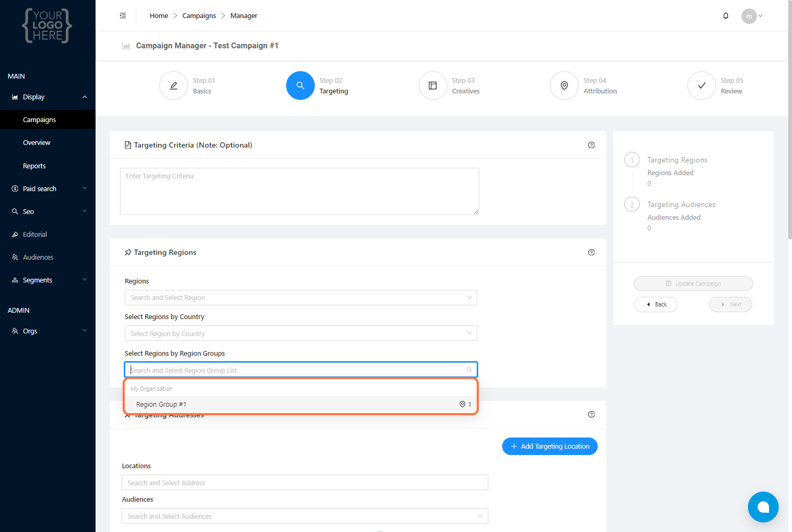Viewport: 792px width, 532px height.
Task: Collapse the sidebar using the menu fold icon
Action: click(123, 16)
